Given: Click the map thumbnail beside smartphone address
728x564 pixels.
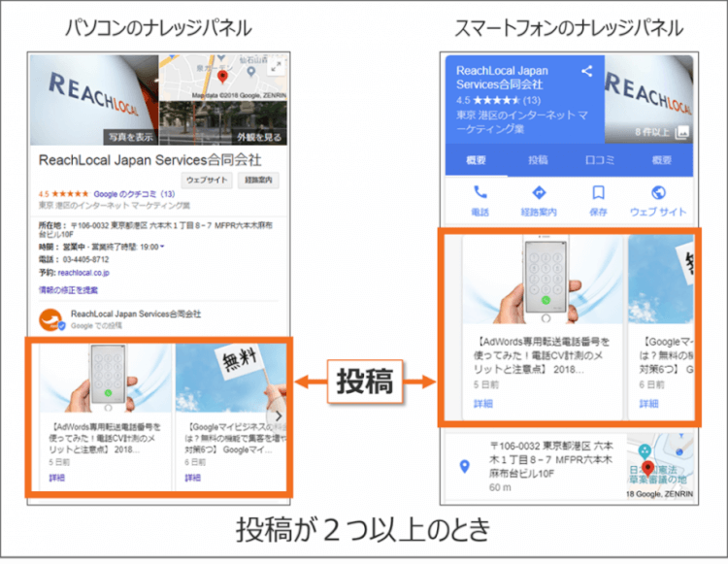Looking at the screenshot, I should [x=660, y=466].
